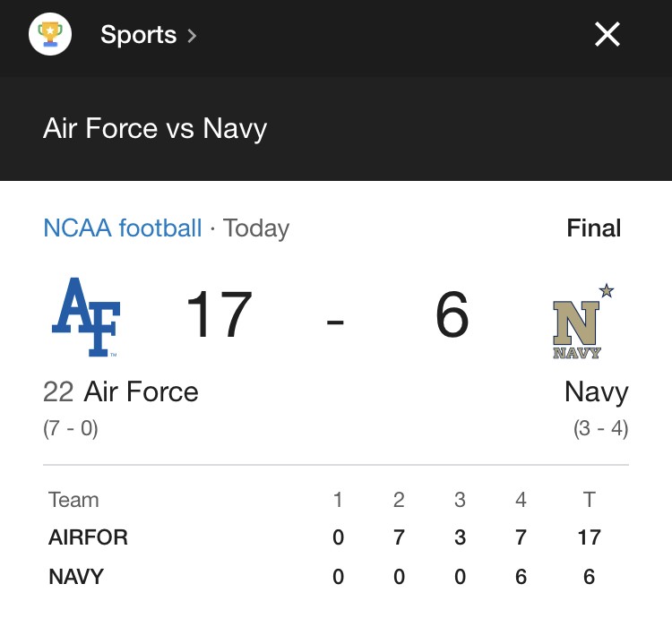The image size is (672, 627).
Task: Click Air Force score of 17
Action: click(220, 314)
